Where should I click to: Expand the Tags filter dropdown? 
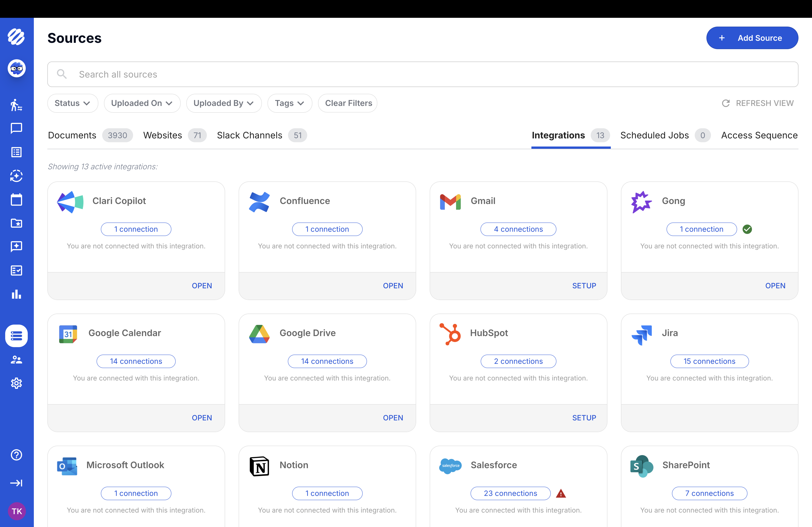290,103
